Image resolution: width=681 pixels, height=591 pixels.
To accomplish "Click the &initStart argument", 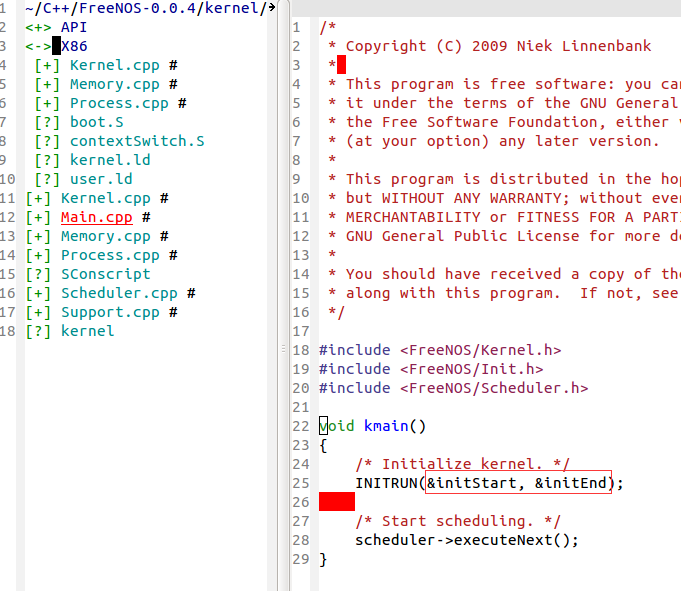I will [471, 483].
